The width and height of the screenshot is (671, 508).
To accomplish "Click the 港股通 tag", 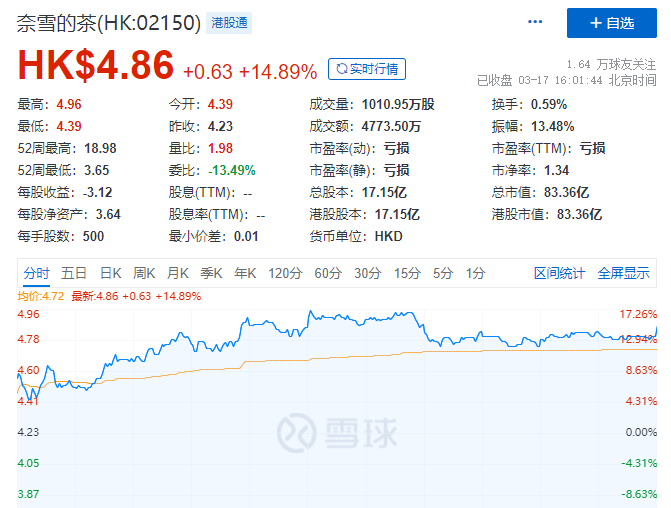I will (x=229, y=23).
